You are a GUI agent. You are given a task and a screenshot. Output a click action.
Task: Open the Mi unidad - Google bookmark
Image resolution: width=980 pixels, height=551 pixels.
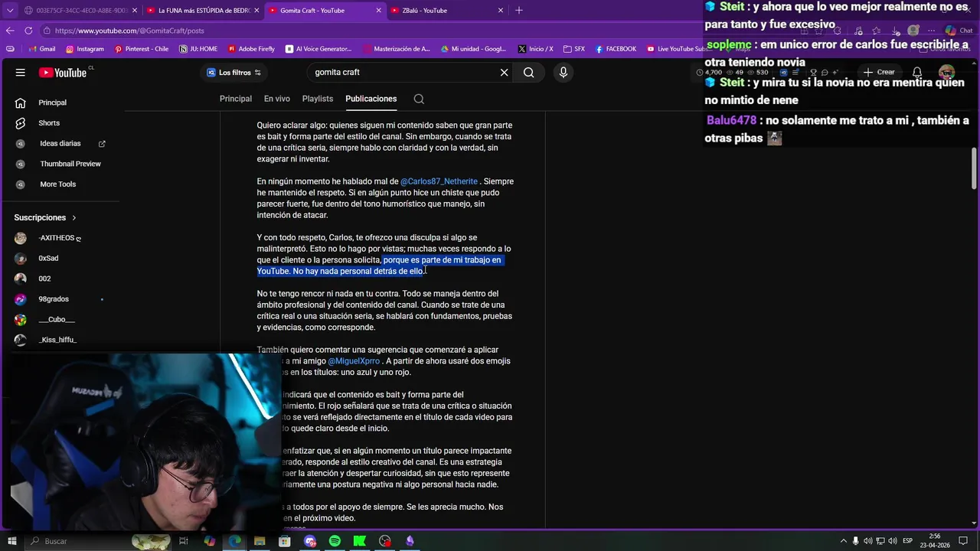click(473, 49)
